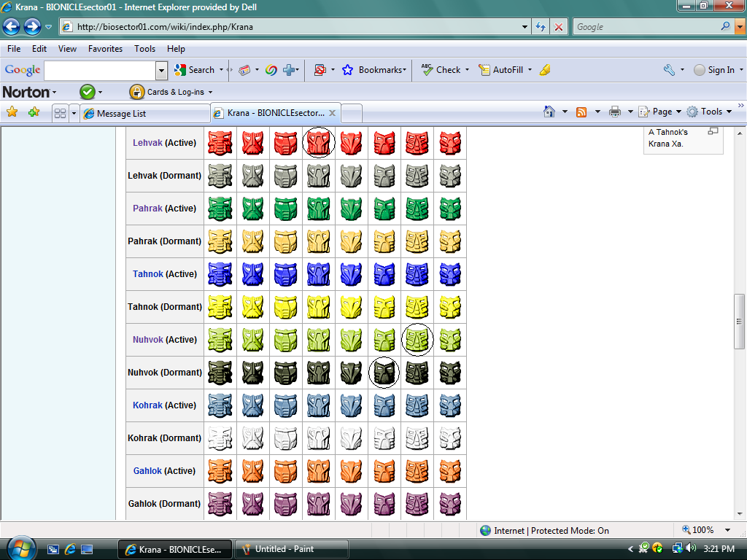Click first green krana in Pahrak Active row
Viewport: 747px width, 560px height.
tap(220, 208)
